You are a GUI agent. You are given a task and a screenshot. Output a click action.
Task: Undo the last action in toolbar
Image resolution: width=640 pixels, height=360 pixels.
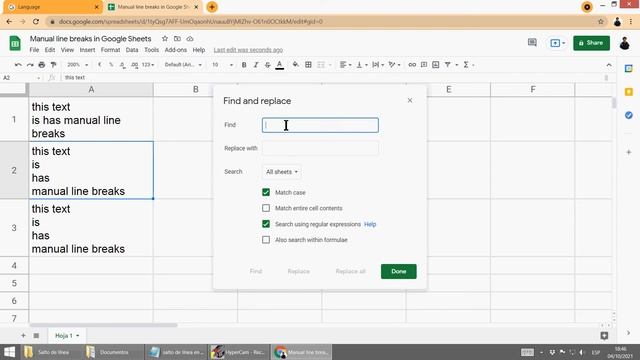[18, 65]
